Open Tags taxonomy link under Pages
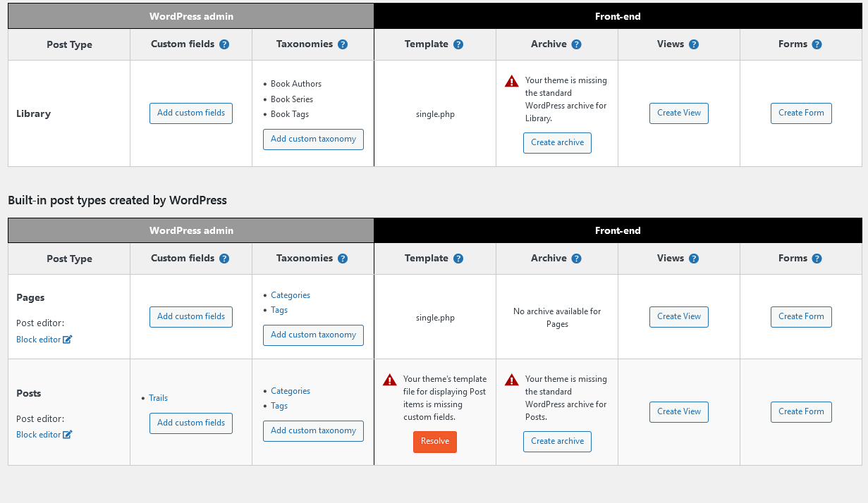 click(x=279, y=310)
